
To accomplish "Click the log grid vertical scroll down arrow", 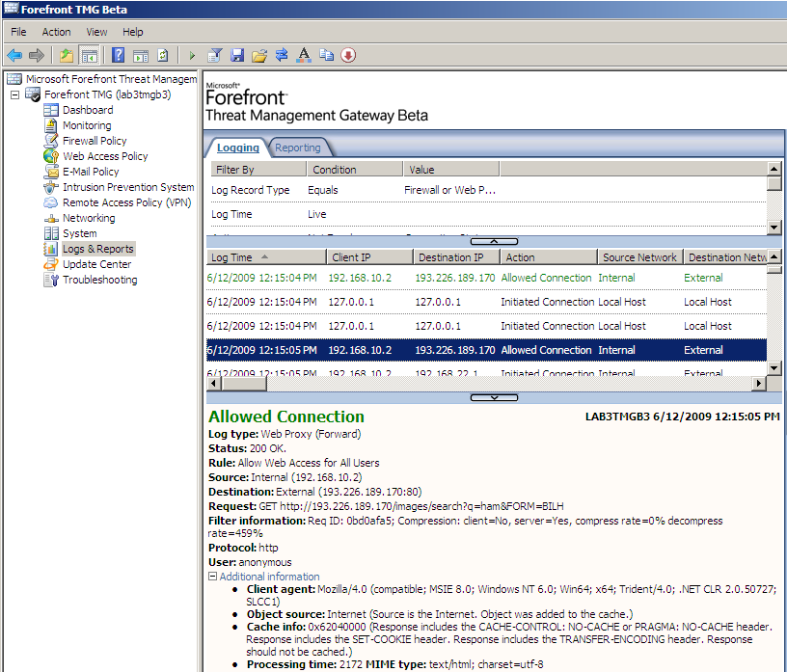I will pos(773,368).
